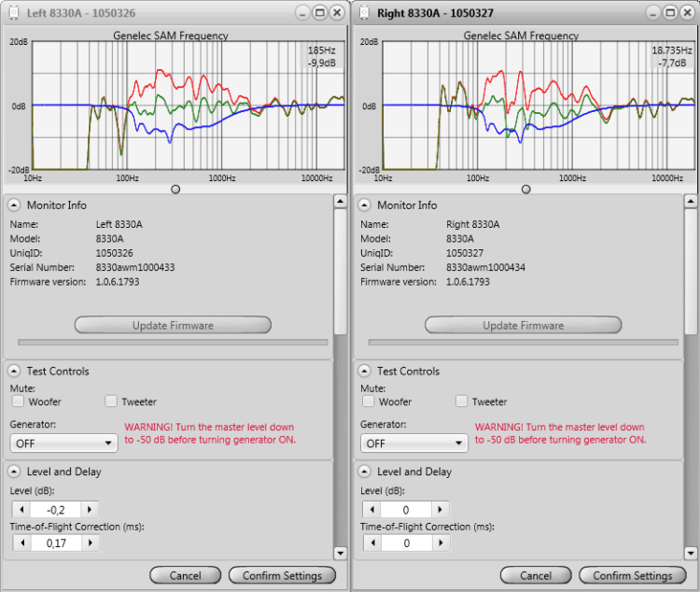Mute the Tweeter in Right 8330A window

click(x=461, y=402)
